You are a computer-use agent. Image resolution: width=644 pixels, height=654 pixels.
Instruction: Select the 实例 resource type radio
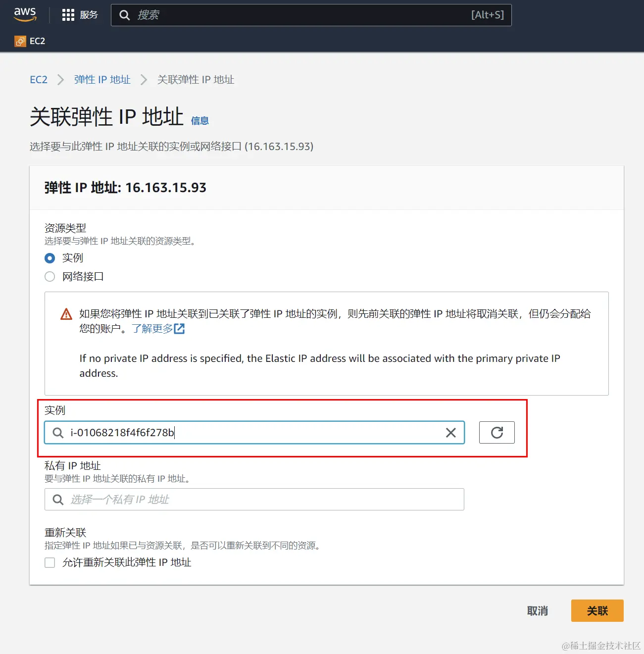[50, 258]
